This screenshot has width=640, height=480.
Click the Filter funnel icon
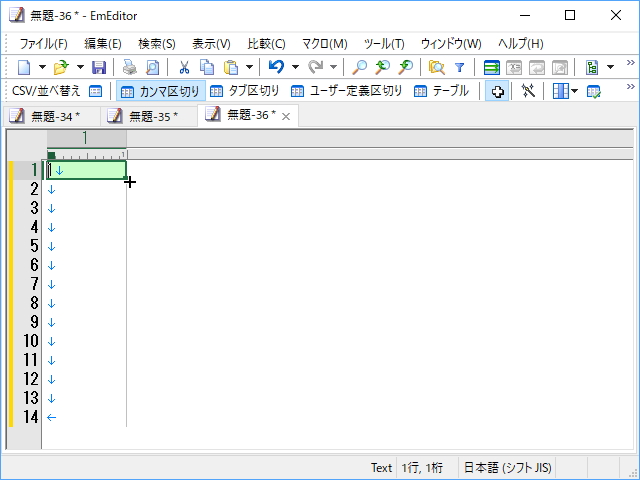click(460, 67)
